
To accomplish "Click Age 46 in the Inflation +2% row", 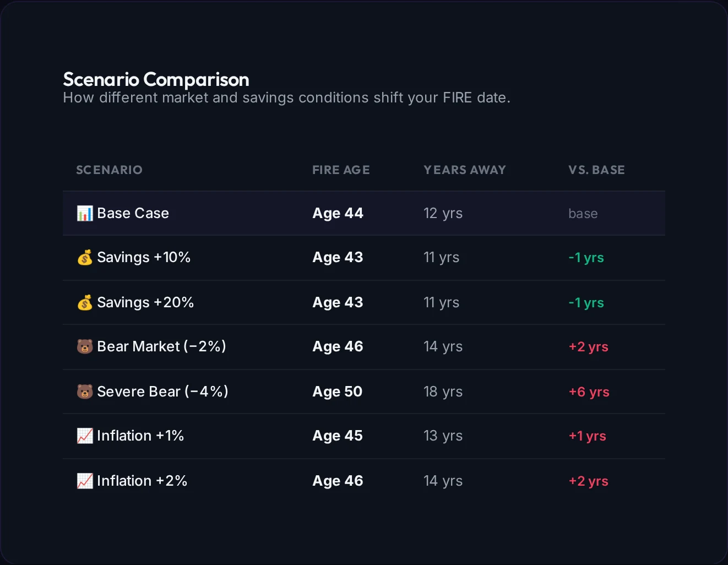I will pyautogui.click(x=338, y=481).
